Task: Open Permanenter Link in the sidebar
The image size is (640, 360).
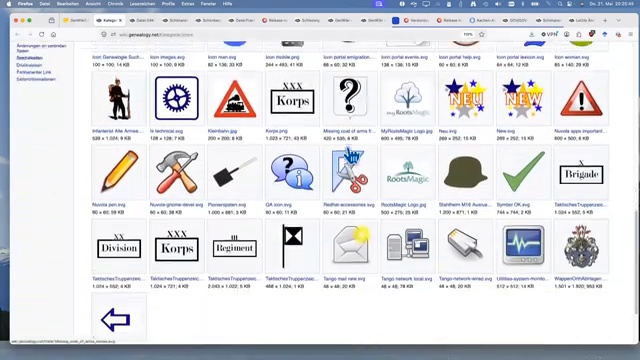Action: pyautogui.click(x=34, y=72)
